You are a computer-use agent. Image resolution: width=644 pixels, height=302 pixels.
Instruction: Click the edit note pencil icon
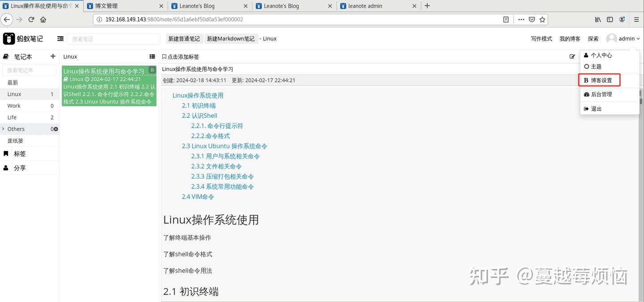tap(572, 56)
